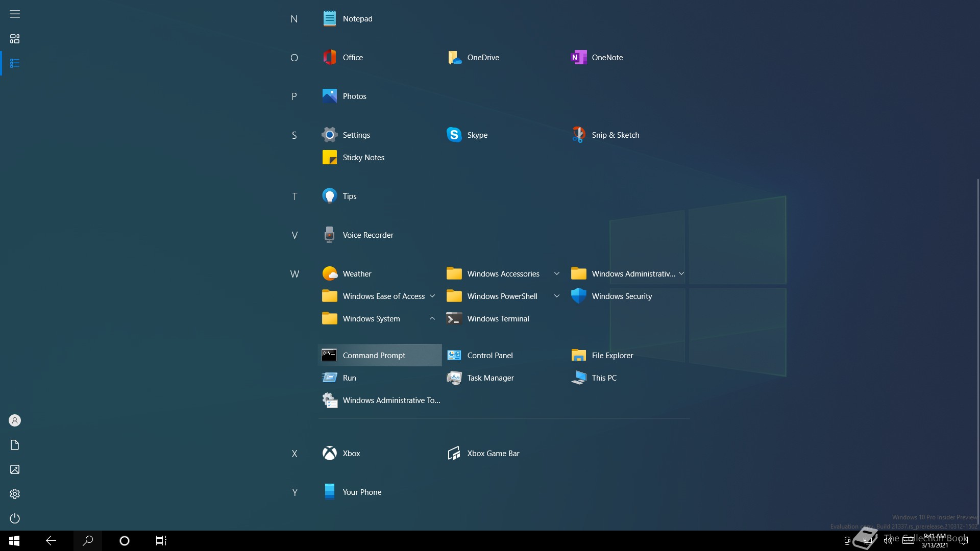
Task: Click the O section letter header
Action: [x=294, y=58]
